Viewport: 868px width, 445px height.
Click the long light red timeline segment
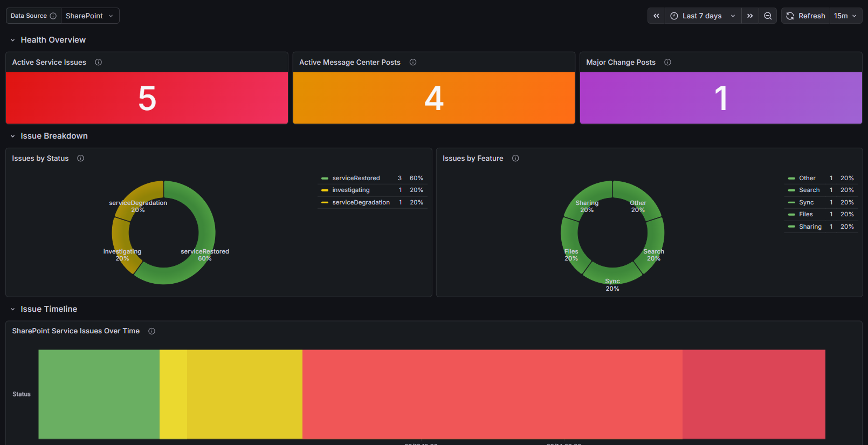[x=492, y=394]
